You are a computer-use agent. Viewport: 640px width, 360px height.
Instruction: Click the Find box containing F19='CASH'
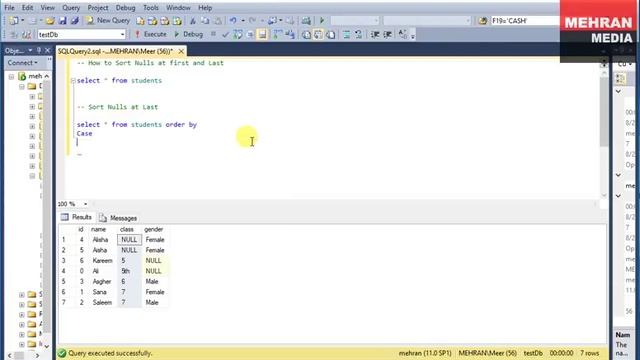(524, 20)
